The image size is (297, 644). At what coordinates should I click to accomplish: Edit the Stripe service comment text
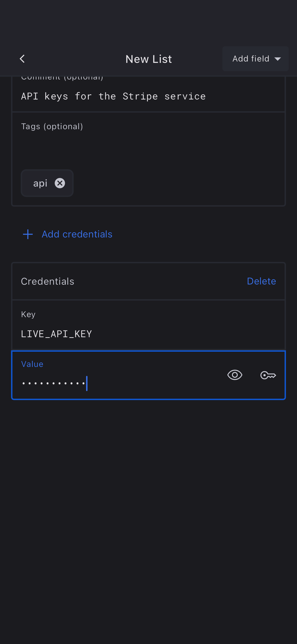(113, 97)
